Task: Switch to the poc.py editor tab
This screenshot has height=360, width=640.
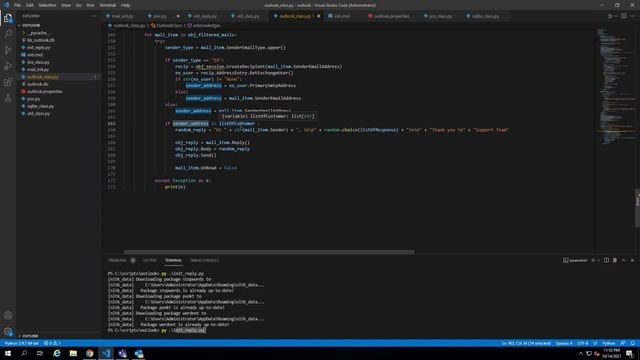Action: (x=160, y=16)
